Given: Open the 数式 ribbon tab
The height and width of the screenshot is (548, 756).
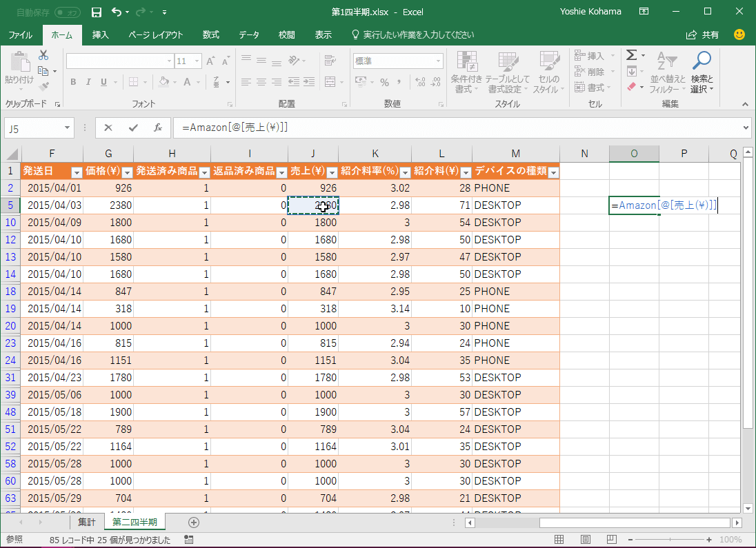Looking at the screenshot, I should point(210,34).
